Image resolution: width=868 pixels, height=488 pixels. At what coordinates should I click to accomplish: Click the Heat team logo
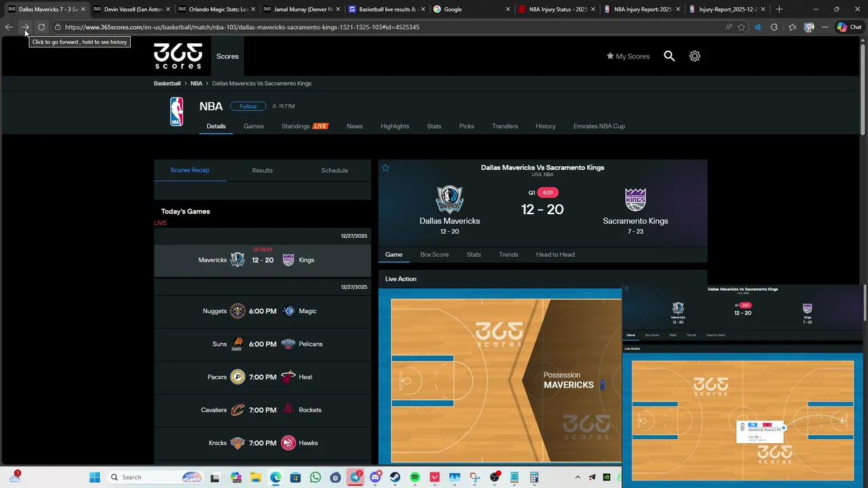click(288, 377)
